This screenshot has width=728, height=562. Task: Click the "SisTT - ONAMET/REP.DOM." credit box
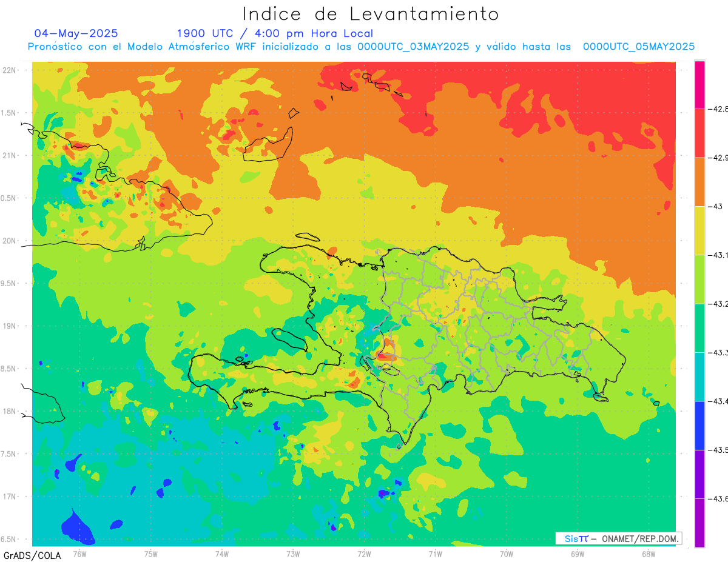[x=619, y=538]
